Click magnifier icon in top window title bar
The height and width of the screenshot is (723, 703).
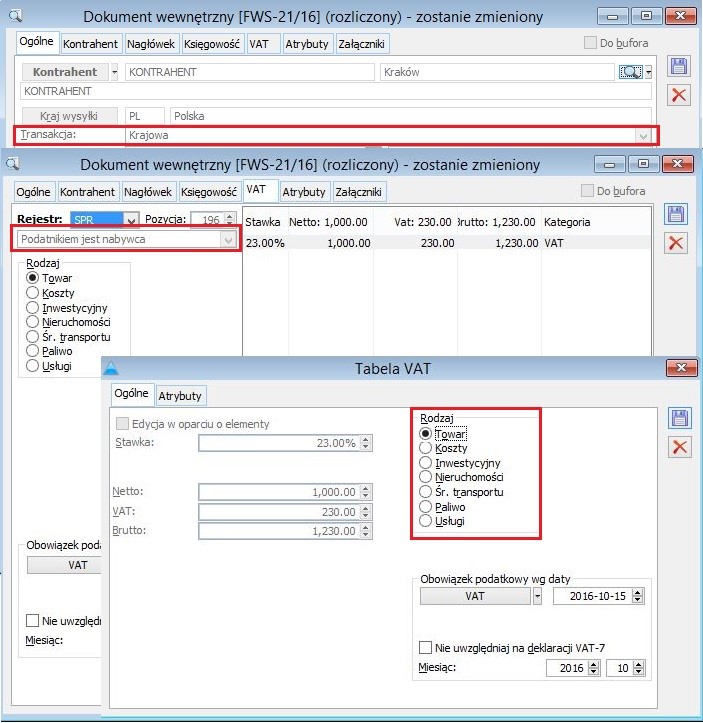click(x=15, y=16)
